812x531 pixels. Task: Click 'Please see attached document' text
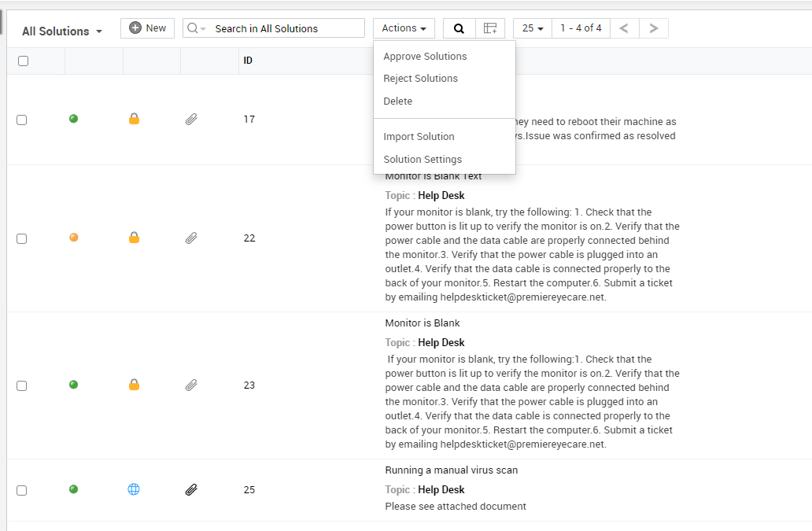point(456,506)
